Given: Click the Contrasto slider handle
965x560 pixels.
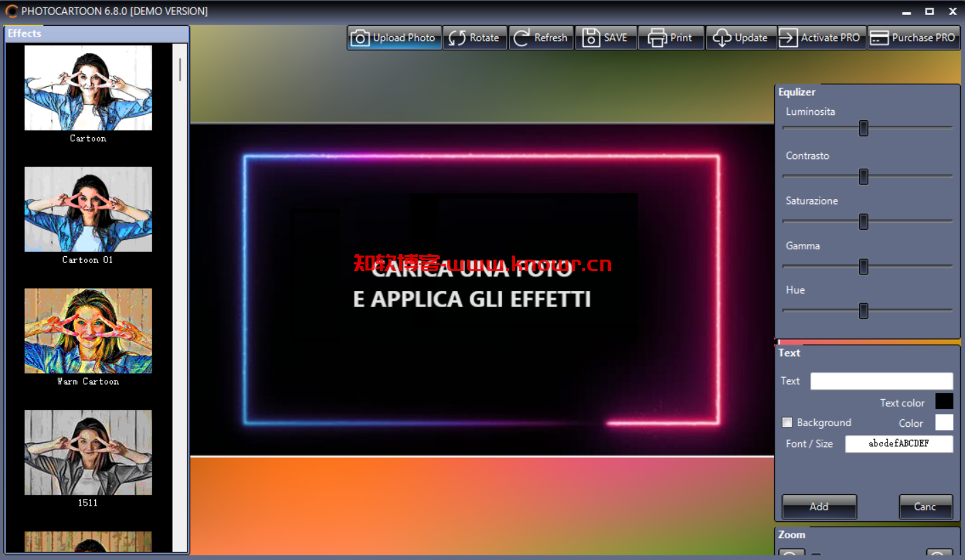Looking at the screenshot, I should tap(863, 177).
